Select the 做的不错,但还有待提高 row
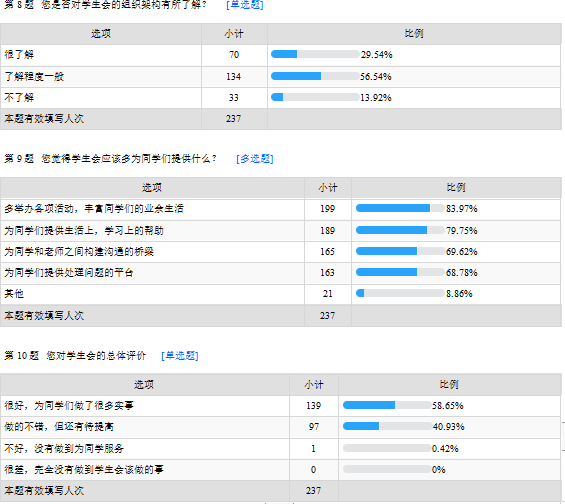The image size is (565, 504). [281, 427]
